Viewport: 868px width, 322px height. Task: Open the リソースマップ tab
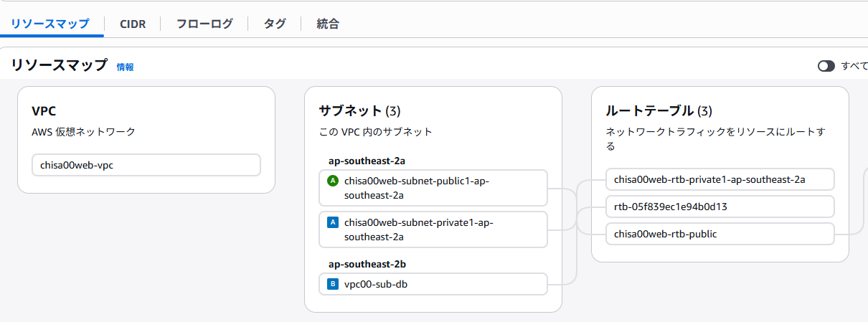[49, 24]
